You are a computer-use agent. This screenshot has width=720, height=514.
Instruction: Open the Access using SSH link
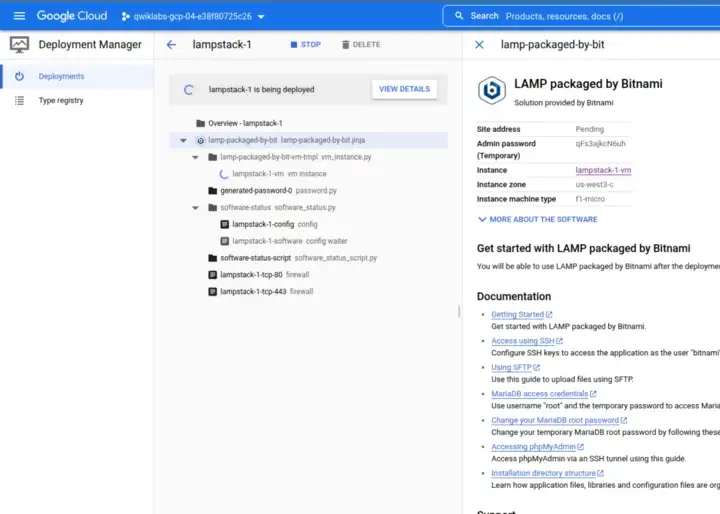(x=527, y=341)
